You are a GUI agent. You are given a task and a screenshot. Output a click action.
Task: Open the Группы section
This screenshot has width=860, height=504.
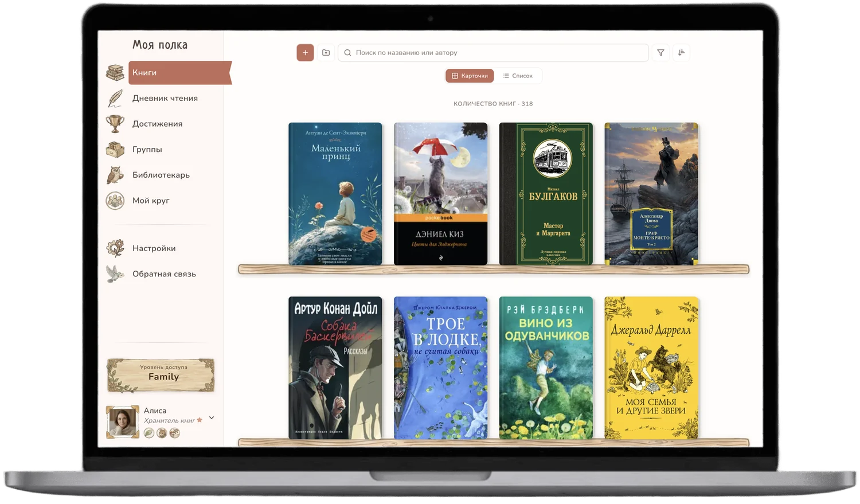pyautogui.click(x=147, y=150)
